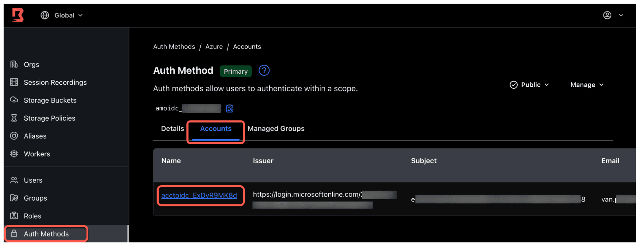Click the Auth Methods lock icon
This screenshot has height=246, width=644.
click(14, 234)
